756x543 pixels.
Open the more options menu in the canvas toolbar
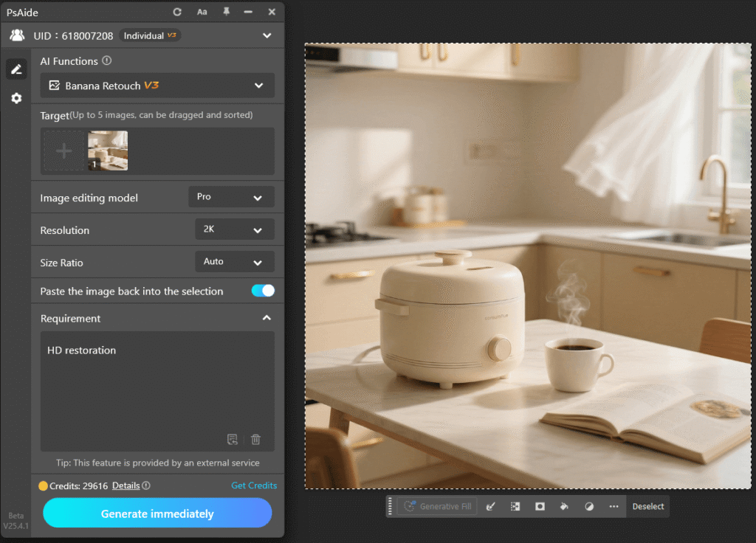click(614, 506)
